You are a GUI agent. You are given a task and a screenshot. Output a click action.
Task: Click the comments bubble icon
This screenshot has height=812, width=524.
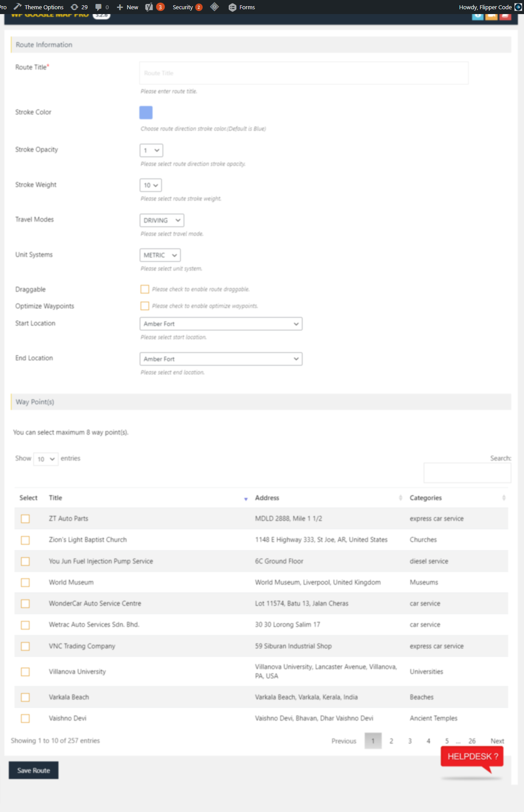(x=99, y=7)
